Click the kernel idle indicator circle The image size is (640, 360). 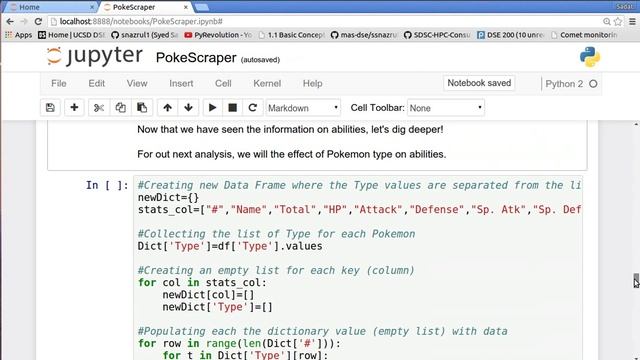(x=593, y=84)
